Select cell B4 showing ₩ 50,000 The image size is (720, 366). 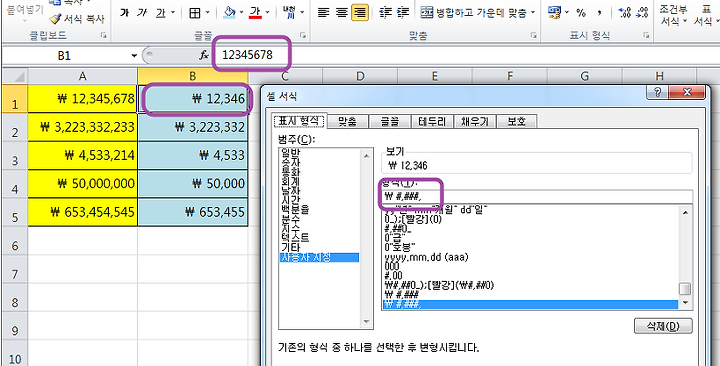click(193, 184)
